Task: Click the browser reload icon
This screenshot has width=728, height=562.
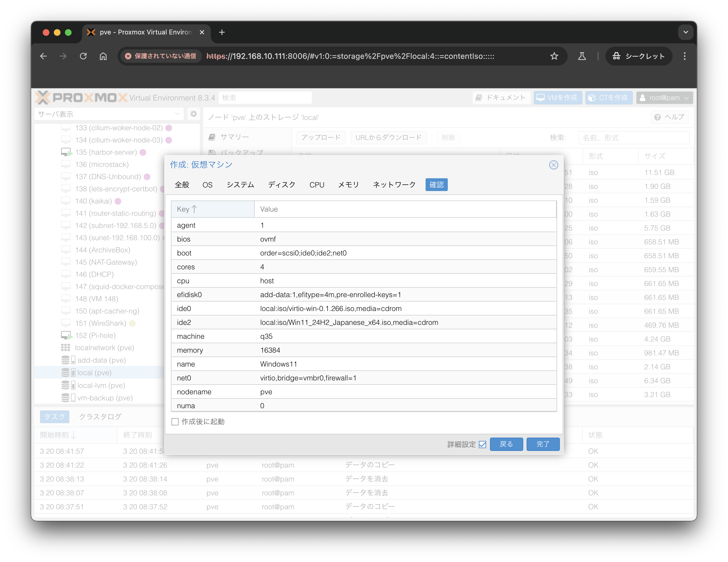Action: click(83, 56)
